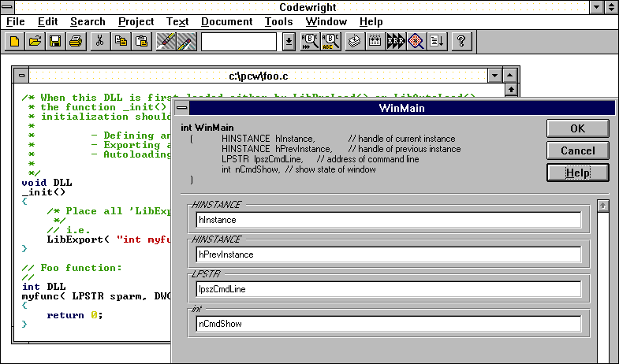Click the document with down arrow icon
The width and height of the screenshot is (619, 364).
[437, 42]
